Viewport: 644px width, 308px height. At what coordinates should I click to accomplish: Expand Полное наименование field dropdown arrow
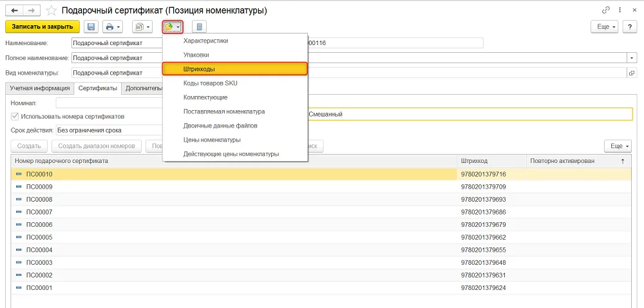pos(632,58)
